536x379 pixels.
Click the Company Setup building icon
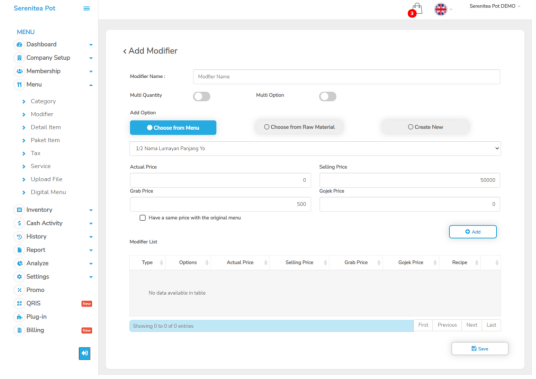coord(19,58)
